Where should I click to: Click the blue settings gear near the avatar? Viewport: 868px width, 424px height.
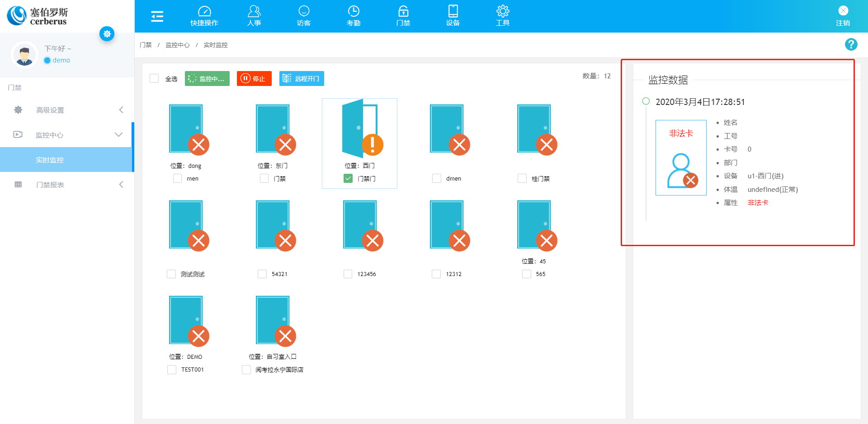(x=107, y=34)
